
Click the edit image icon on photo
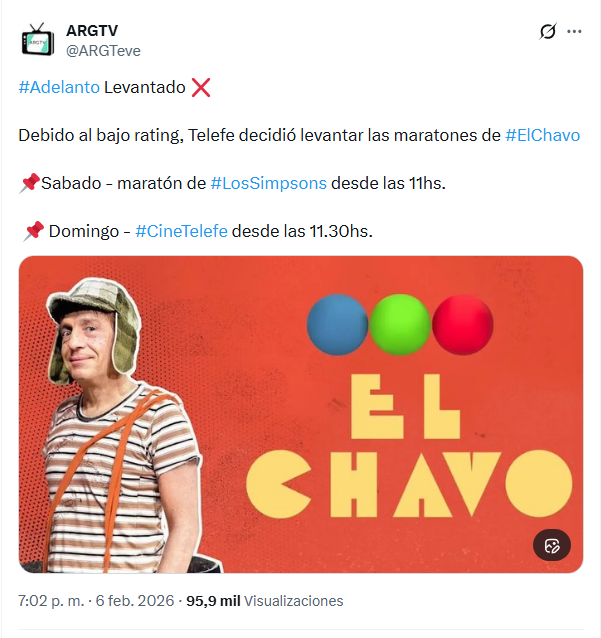(x=552, y=545)
